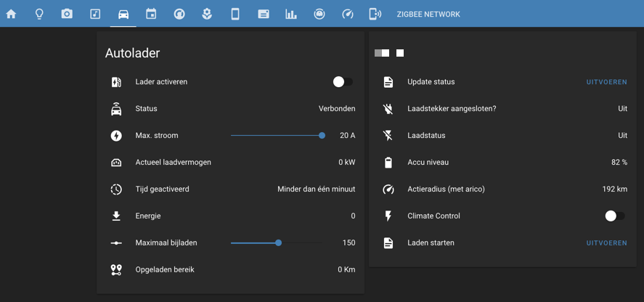Click the Max. stroom slider handle
The height and width of the screenshot is (302, 644).
click(x=322, y=136)
